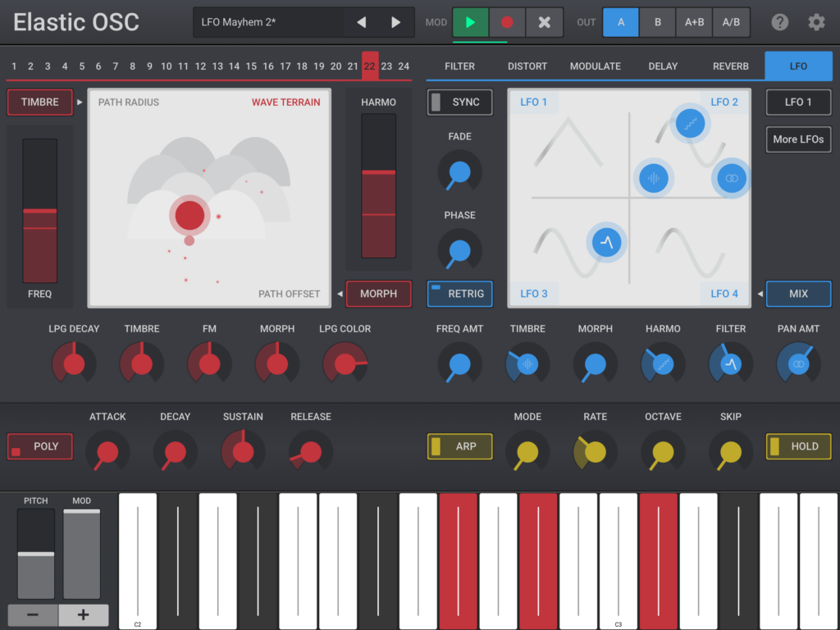Click the FREQ vertical slider

tap(39, 211)
